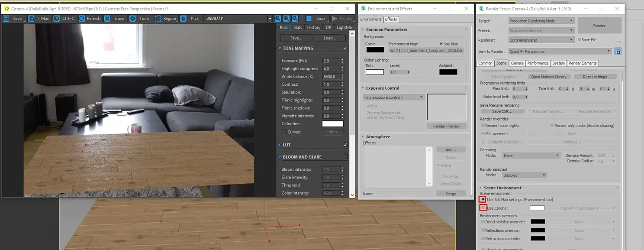This screenshot has width=644, height=250.
Task: Check Render hidden lights
Action: (x=483, y=126)
